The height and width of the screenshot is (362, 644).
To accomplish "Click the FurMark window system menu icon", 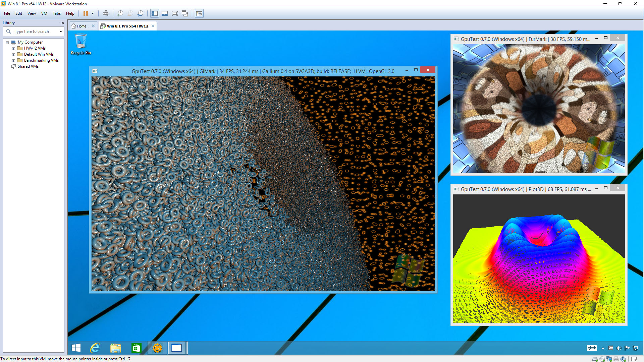I will [x=456, y=39].
